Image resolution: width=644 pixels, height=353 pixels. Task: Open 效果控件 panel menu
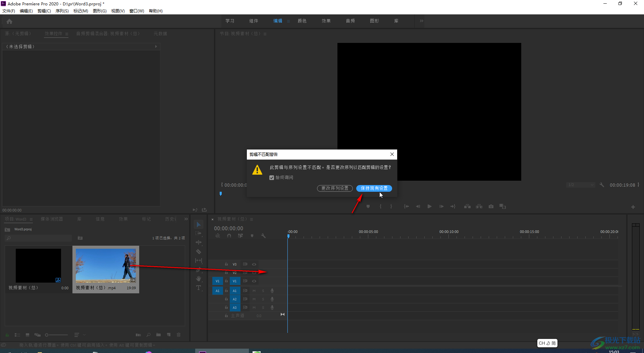67,34
